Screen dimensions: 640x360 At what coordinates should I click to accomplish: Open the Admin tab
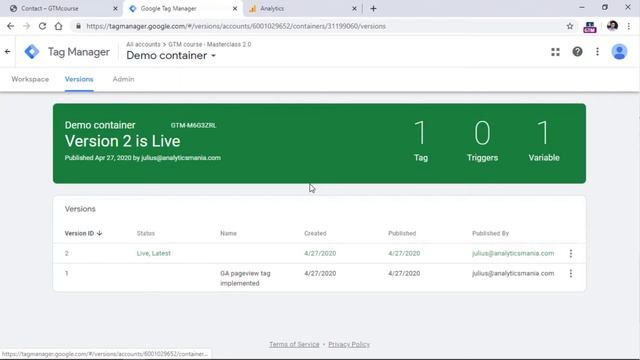(123, 79)
